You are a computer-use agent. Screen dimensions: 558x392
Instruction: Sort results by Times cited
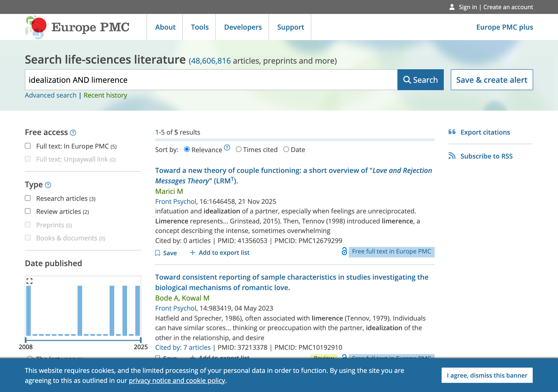pyautogui.click(x=239, y=149)
